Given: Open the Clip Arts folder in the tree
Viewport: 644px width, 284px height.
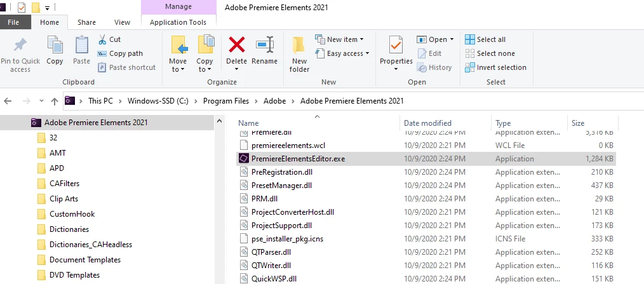Looking at the screenshot, I should 64,198.
